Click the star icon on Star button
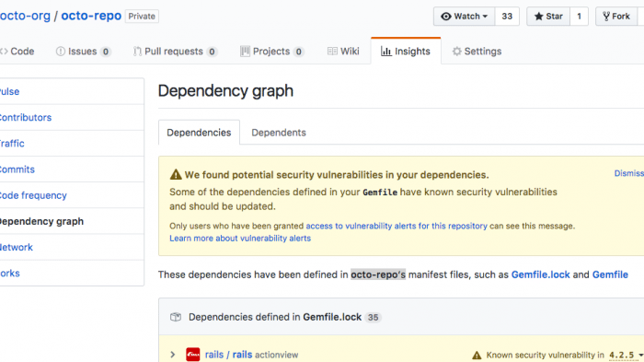Viewport: 644px width, 362px height. tap(538, 17)
